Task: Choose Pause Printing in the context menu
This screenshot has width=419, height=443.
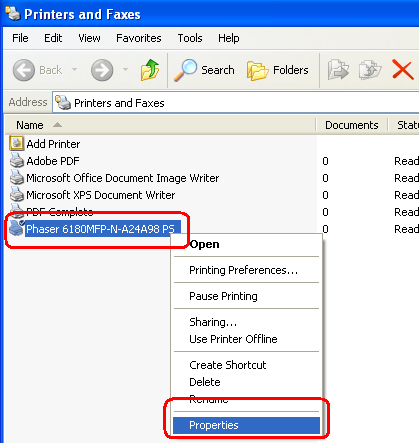Action: 246,296
